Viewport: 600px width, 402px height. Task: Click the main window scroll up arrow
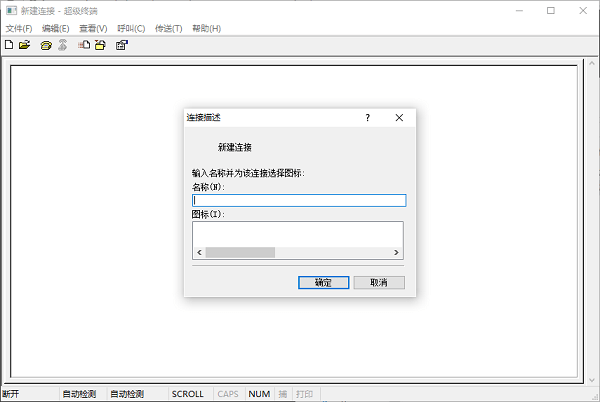pos(592,63)
